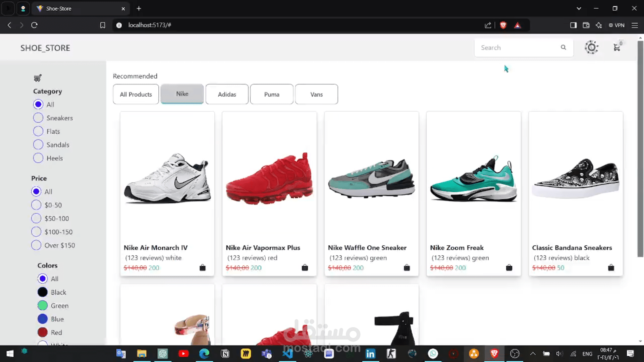Viewport: 644px width, 362px height.
Task: Click the white Air Monarch shoe image
Action: (x=167, y=178)
